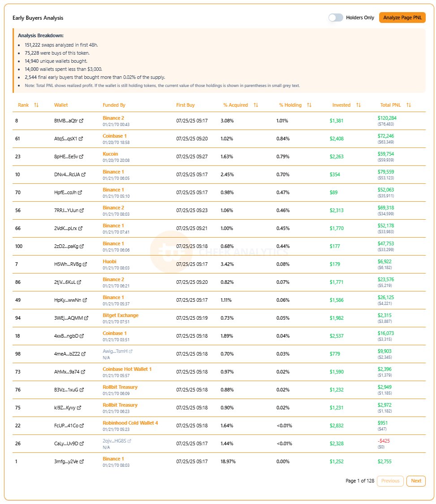Click the Previous page button
Viewport: 436px width, 504px height.
point(390,481)
